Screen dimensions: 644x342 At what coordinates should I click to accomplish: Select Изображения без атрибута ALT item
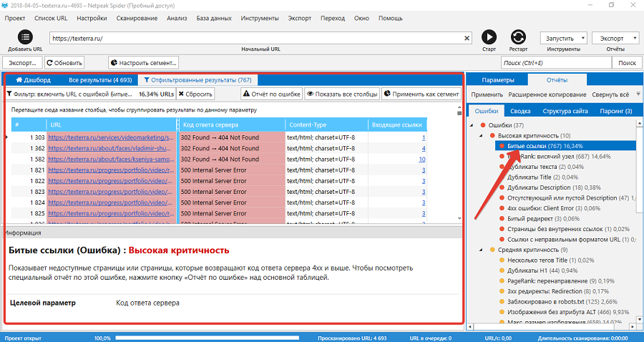tap(568, 312)
